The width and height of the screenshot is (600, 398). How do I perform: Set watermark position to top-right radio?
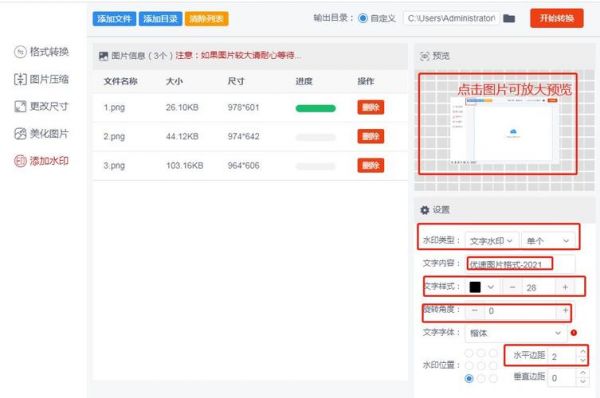(494, 353)
